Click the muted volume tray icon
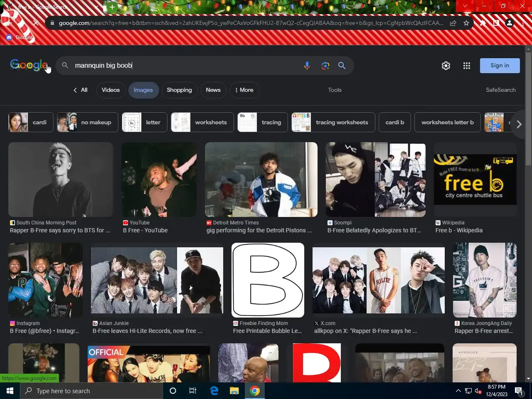 click(478, 391)
